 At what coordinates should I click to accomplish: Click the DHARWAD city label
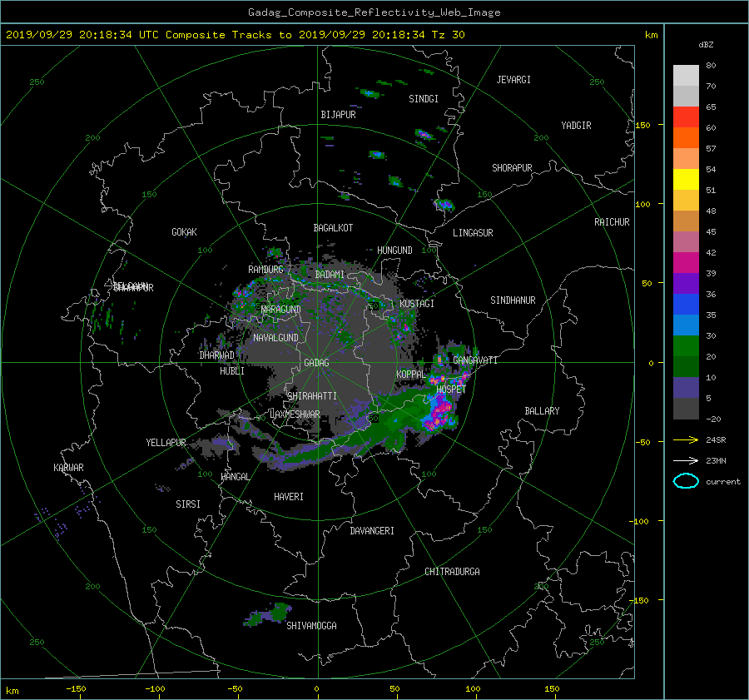pyautogui.click(x=216, y=355)
